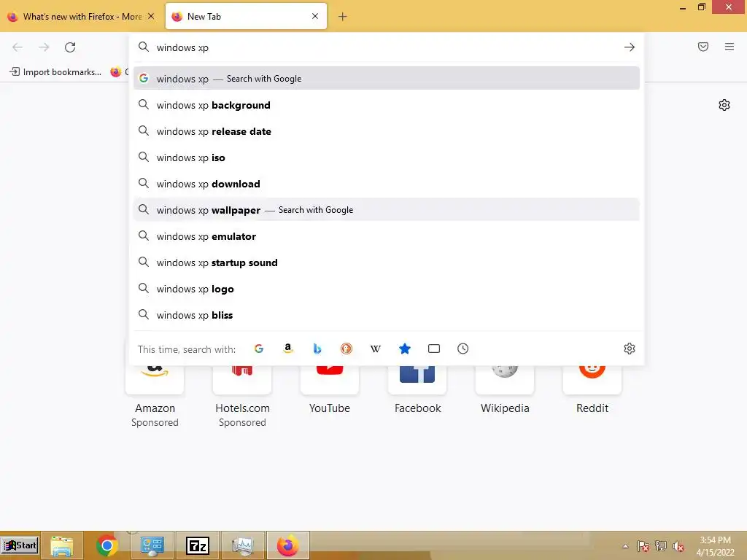The image size is (747, 560).
Task: Select suggestion windows xp logo
Action: tap(387, 289)
